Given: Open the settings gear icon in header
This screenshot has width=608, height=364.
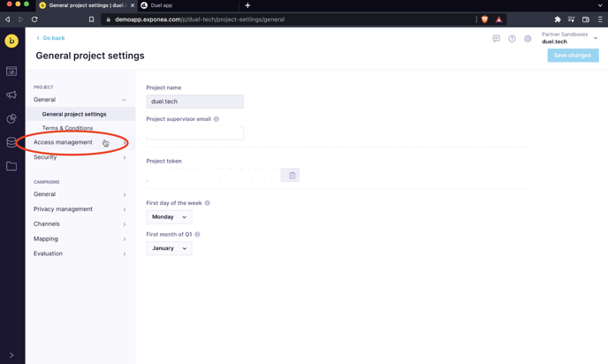Looking at the screenshot, I should pos(528,39).
